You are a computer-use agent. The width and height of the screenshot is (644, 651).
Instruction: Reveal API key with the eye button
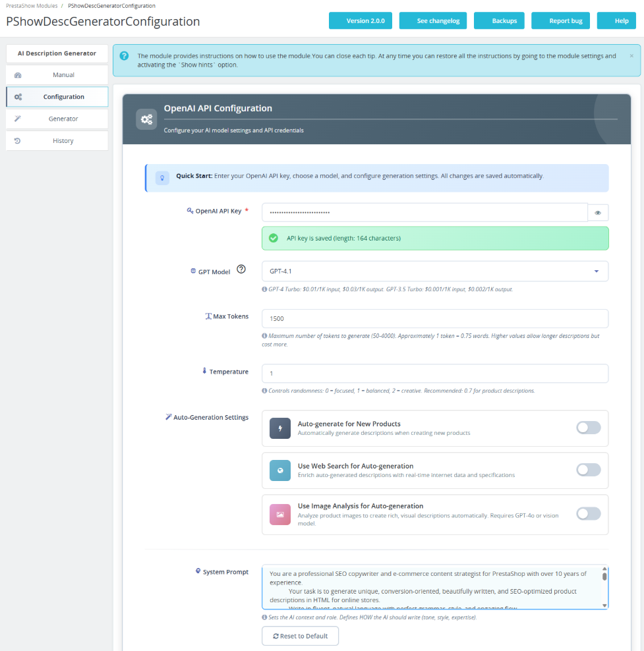(x=598, y=213)
